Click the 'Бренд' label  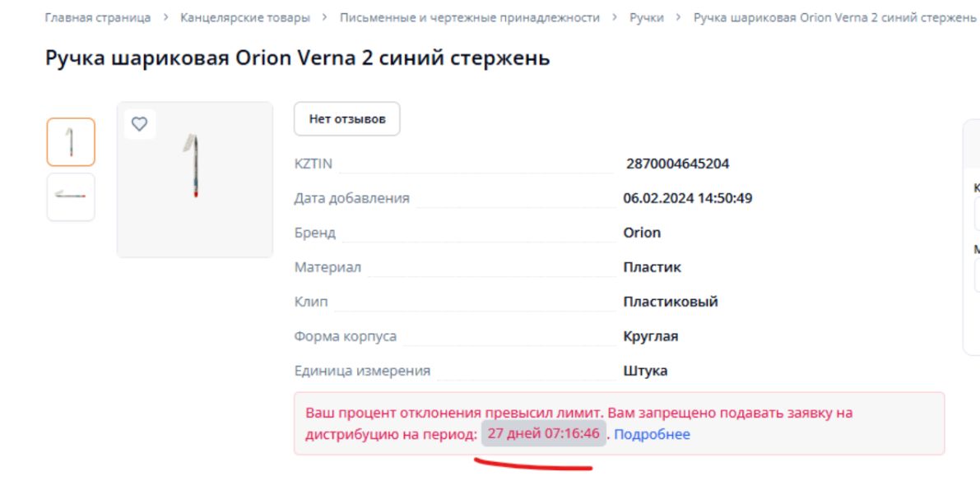(x=314, y=233)
